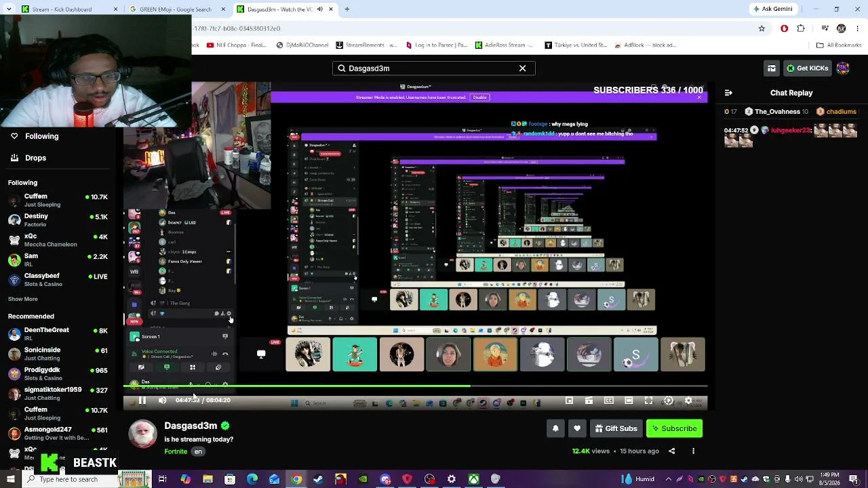Click the Gift Subs button
The width and height of the screenshot is (868, 488).
tap(616, 428)
